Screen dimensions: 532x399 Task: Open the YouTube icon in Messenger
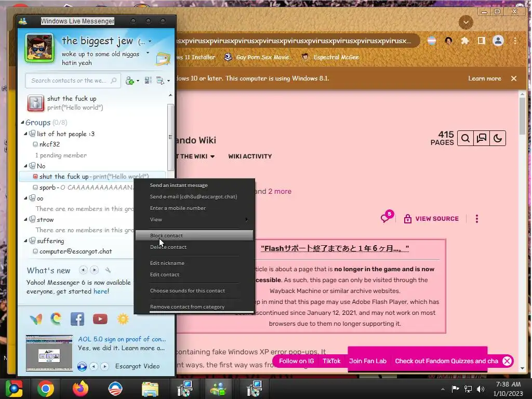(100, 319)
